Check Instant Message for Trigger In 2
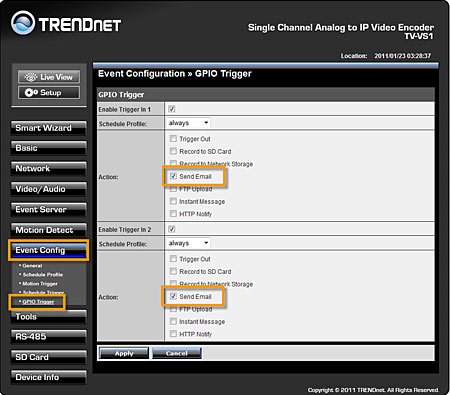The width and height of the screenshot is (450, 395). 173,321
